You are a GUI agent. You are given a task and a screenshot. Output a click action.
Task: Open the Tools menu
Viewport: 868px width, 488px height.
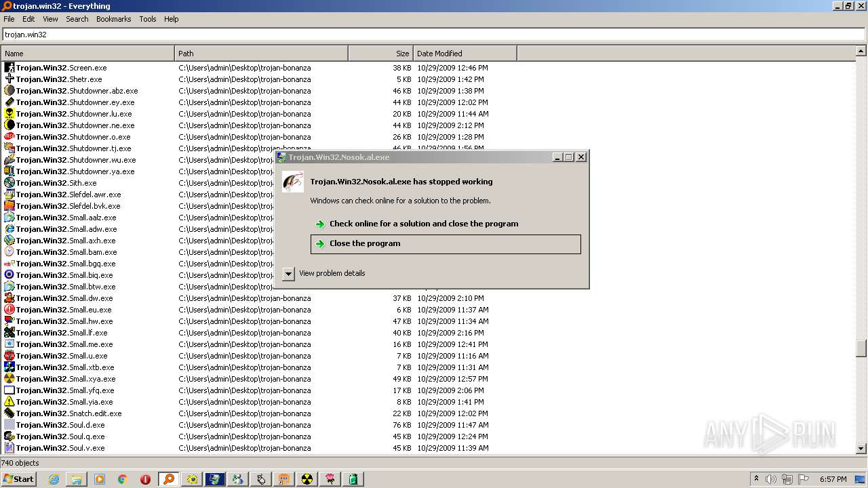148,19
